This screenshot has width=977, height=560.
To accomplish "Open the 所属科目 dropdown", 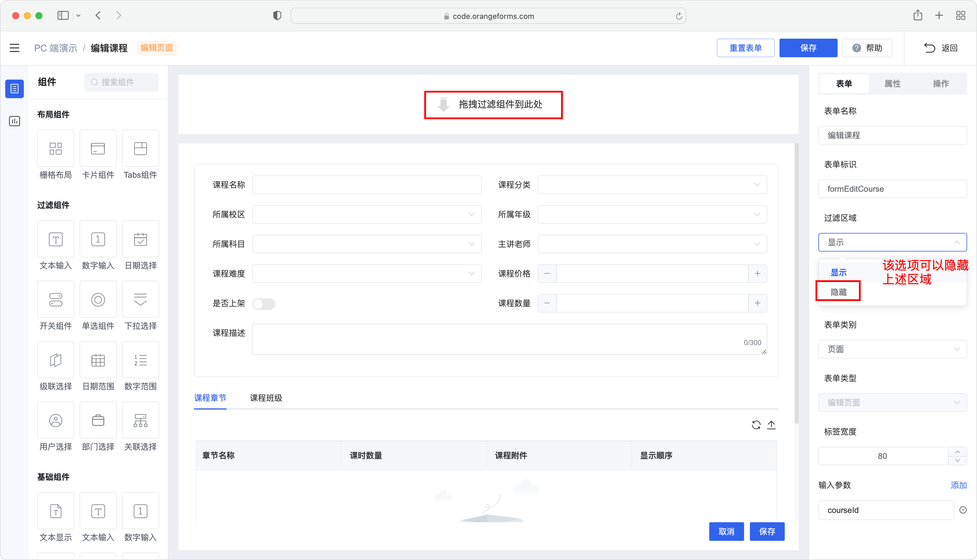I will pyautogui.click(x=367, y=244).
